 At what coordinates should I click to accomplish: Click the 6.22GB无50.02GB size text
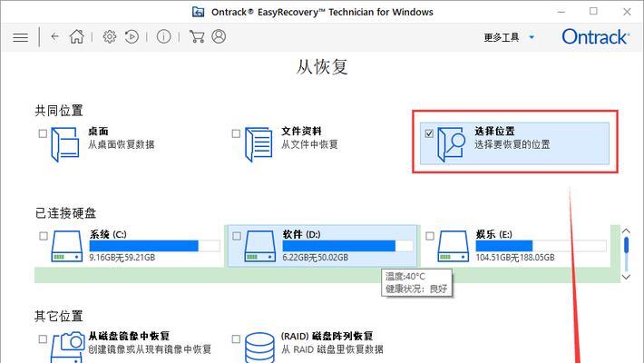[x=315, y=258]
